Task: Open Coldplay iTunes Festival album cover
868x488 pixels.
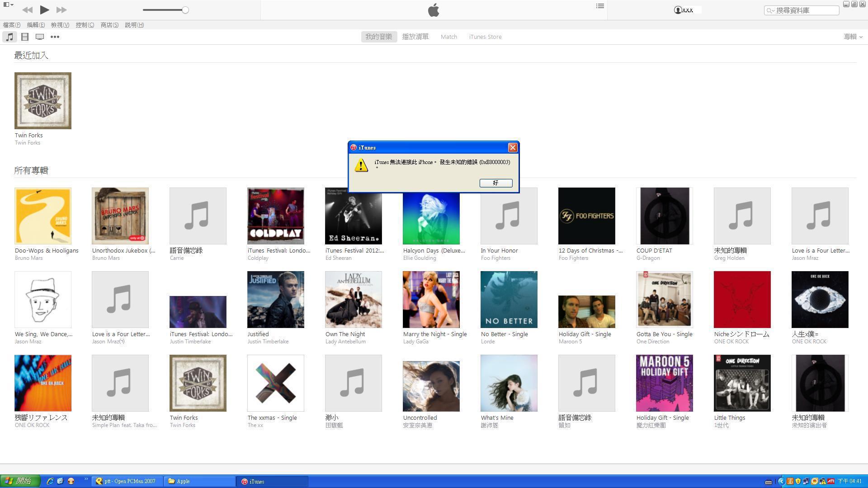Action: [x=276, y=216]
